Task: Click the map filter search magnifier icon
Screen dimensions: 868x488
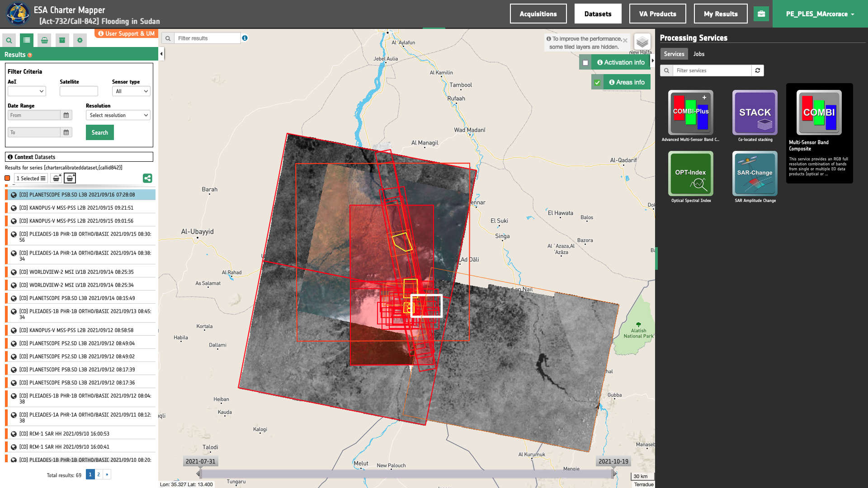Action: coord(168,38)
